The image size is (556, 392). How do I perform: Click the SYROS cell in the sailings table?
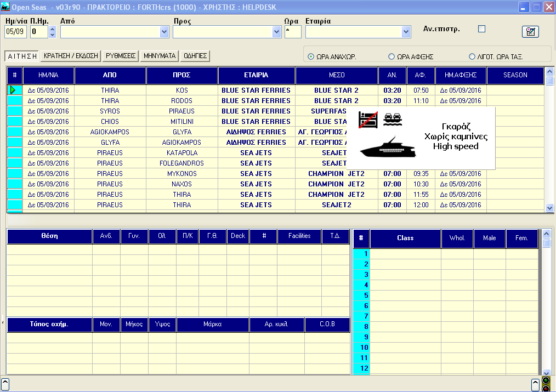click(x=110, y=111)
